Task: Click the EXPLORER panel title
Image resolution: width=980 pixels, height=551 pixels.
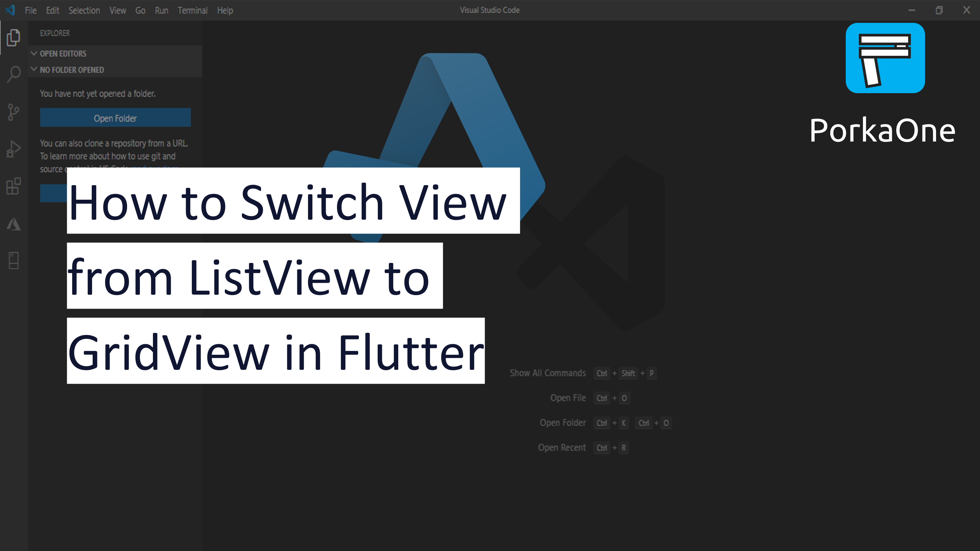Action: click(55, 33)
